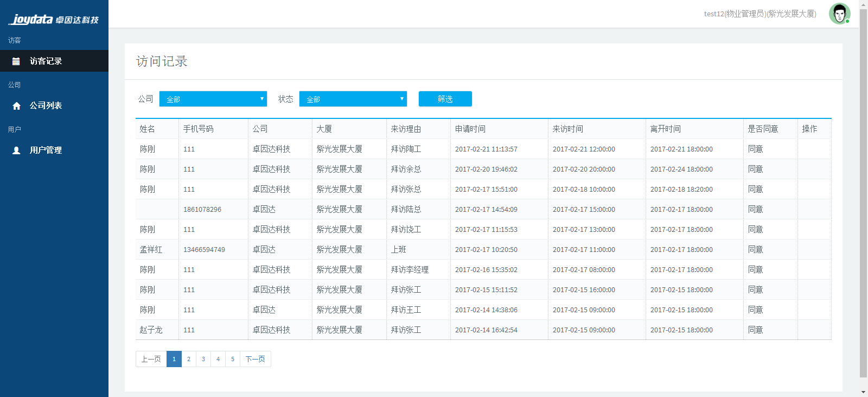Click apply time 2017-02-17 15:51:00
Image resolution: width=868 pixels, height=397 pixels.
(x=487, y=190)
